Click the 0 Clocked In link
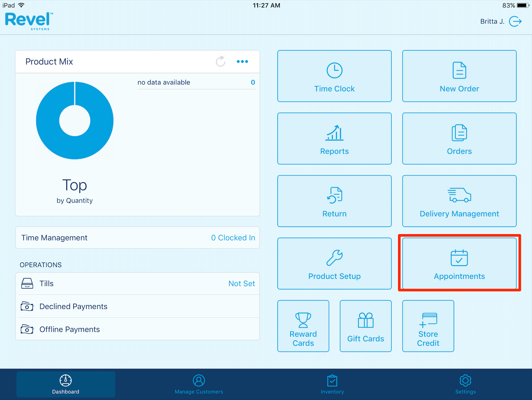Screen dimensions: 532x400 pyautogui.click(x=233, y=238)
